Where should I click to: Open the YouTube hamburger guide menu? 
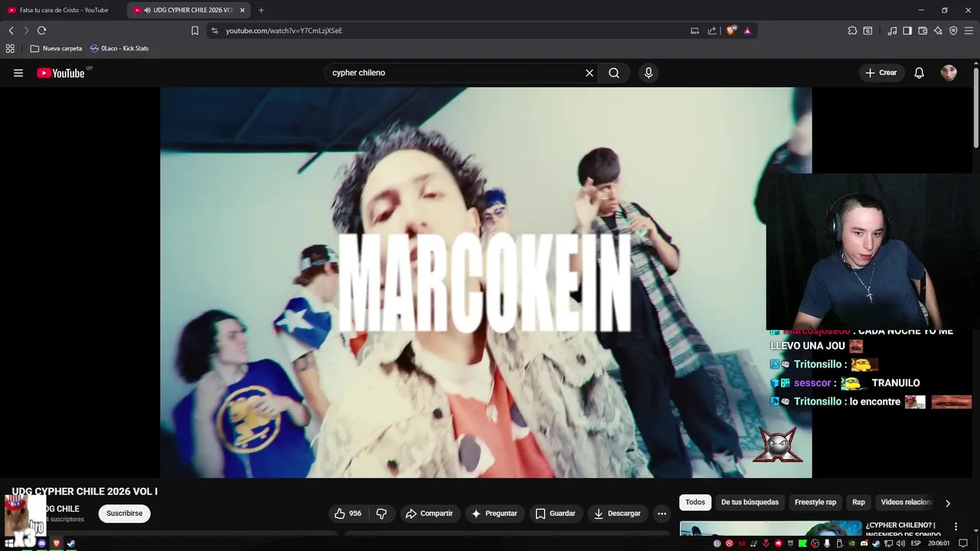pos(18,73)
